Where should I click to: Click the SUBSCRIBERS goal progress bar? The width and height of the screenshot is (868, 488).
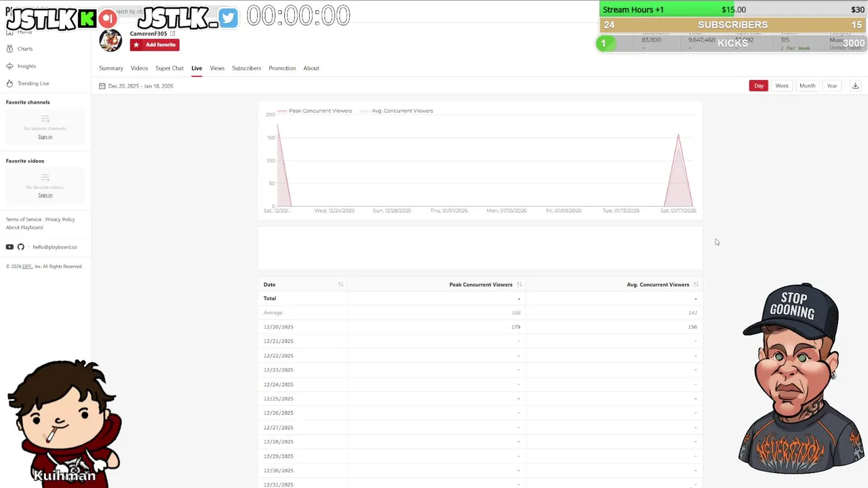[732, 25]
